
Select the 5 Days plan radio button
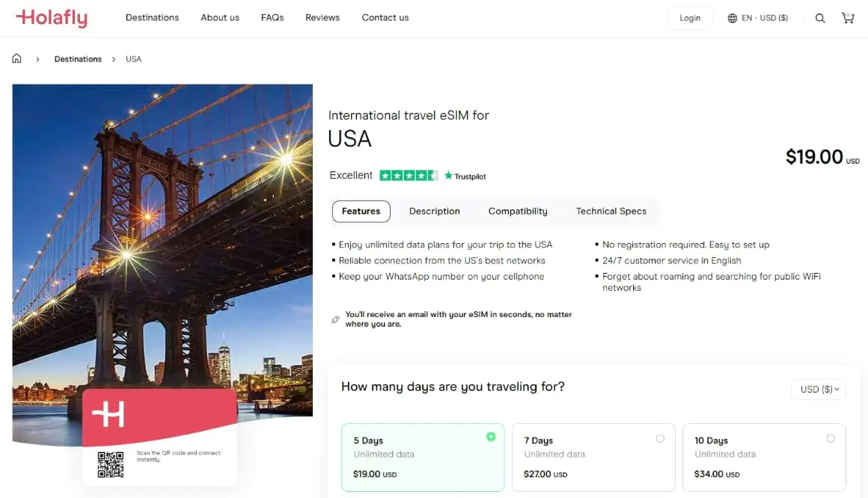(x=491, y=437)
